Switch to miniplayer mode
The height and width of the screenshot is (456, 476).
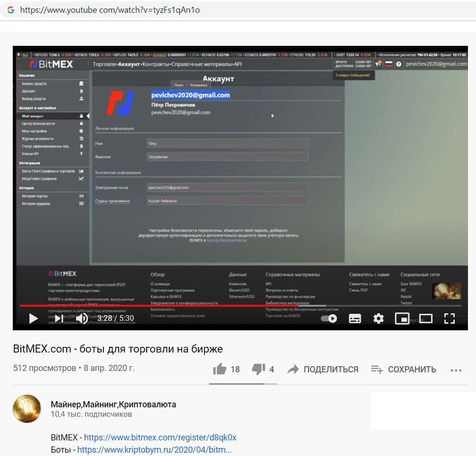(x=402, y=318)
